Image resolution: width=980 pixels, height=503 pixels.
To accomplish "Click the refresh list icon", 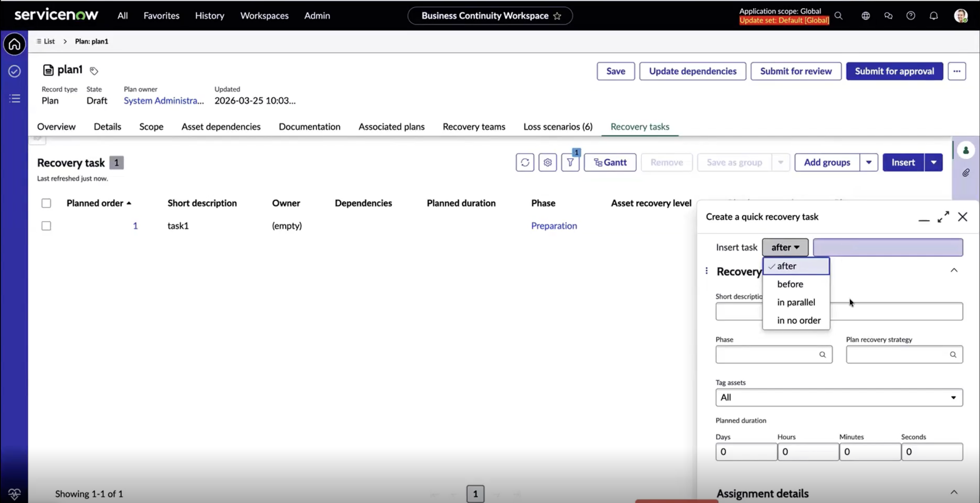I will coord(525,163).
